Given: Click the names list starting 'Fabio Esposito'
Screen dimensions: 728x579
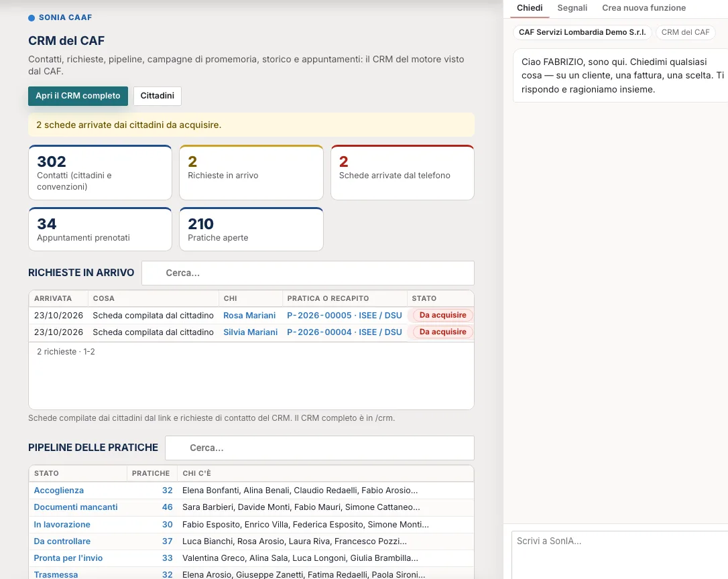Looking at the screenshot, I should tap(306, 524).
